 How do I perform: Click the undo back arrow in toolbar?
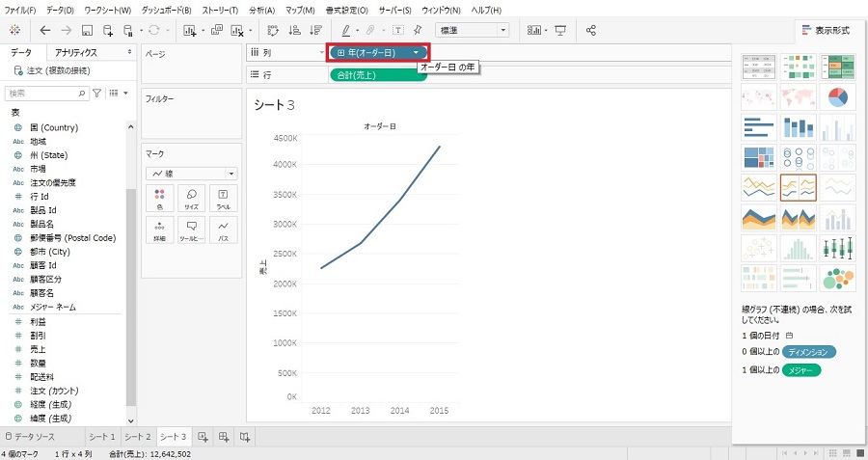(45, 30)
